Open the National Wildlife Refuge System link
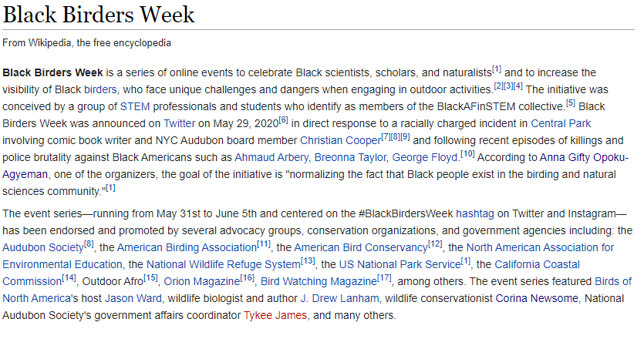Viewport: 644px width, 339px height. pos(224,265)
